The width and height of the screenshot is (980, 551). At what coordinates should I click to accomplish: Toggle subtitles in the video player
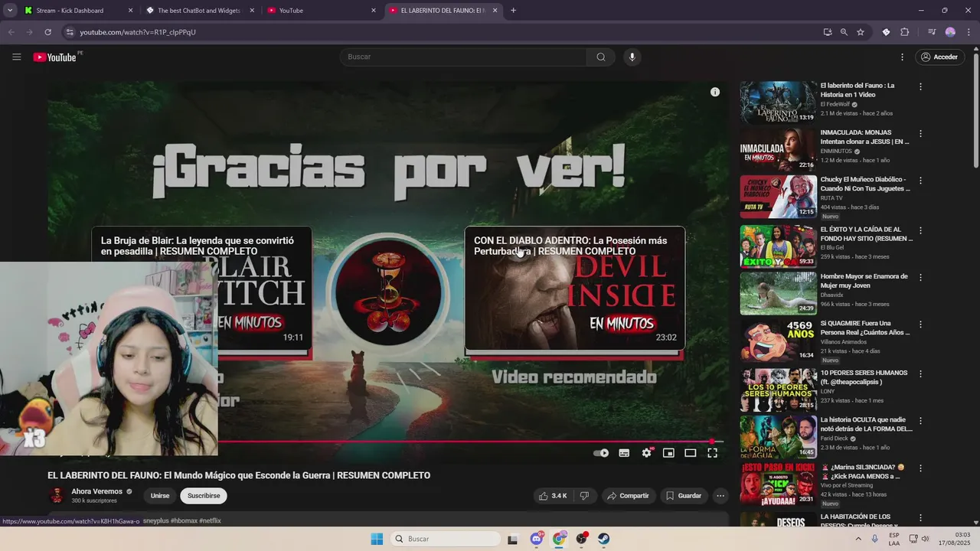[x=624, y=453]
